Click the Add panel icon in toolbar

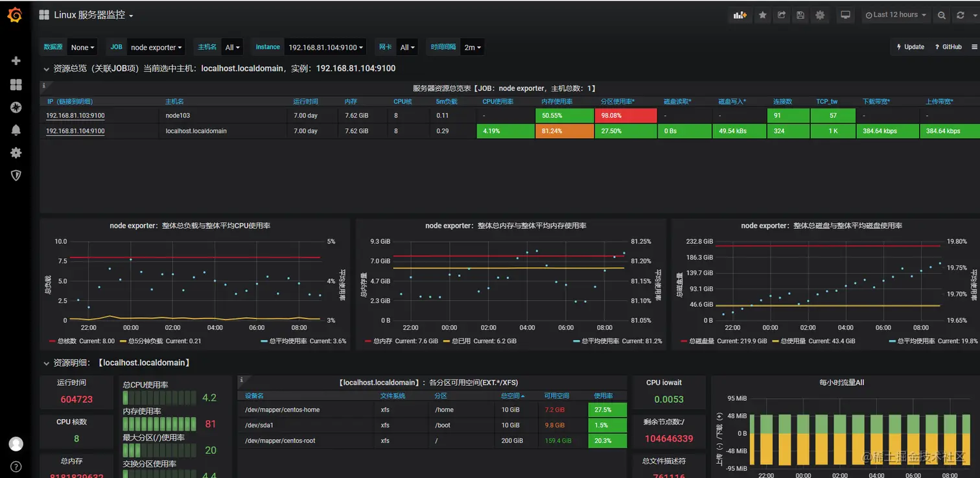point(740,15)
